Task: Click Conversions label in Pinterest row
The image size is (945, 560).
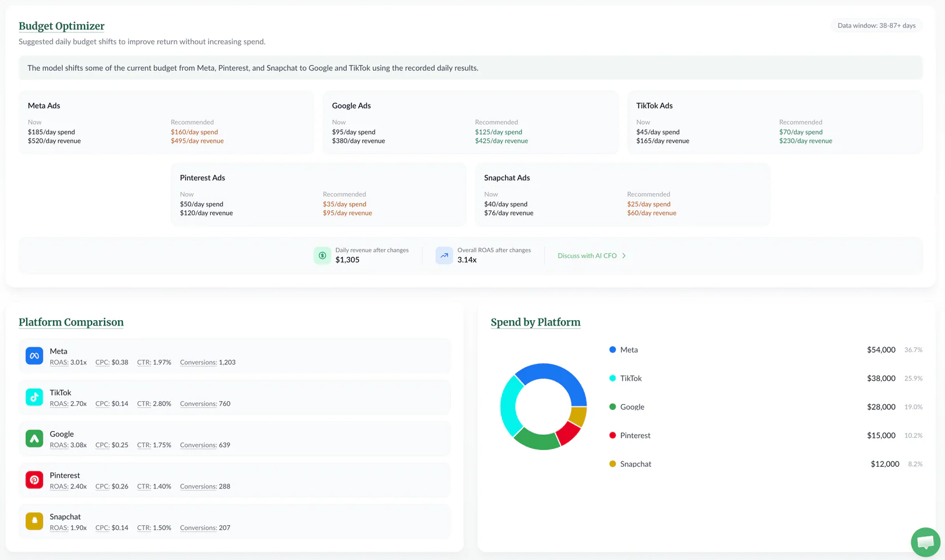Action: pos(198,487)
